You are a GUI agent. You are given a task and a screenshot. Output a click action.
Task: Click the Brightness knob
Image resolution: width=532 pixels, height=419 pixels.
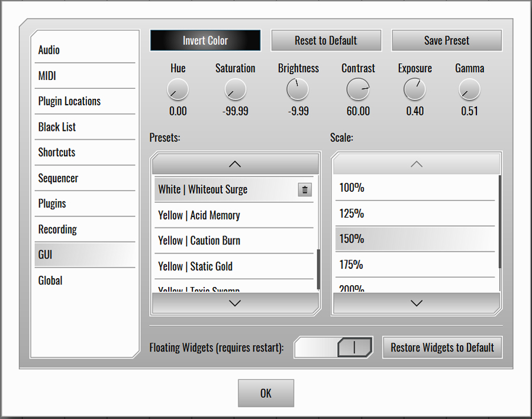pyautogui.click(x=298, y=89)
